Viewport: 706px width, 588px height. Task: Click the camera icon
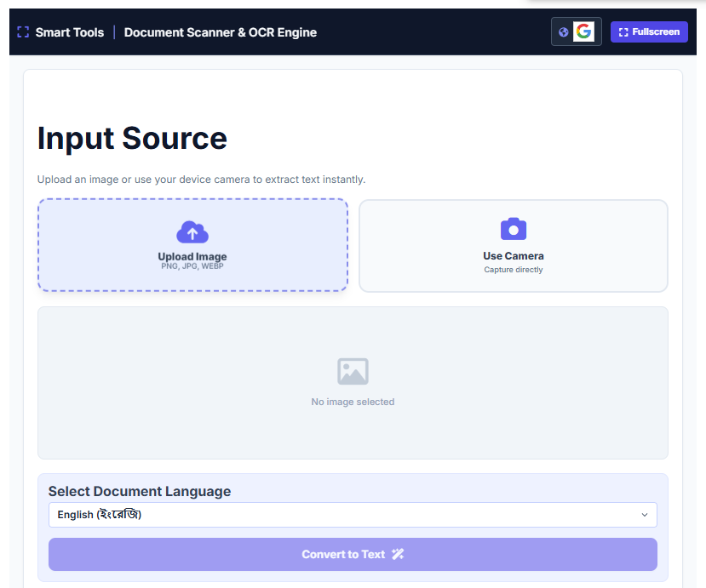click(x=514, y=229)
